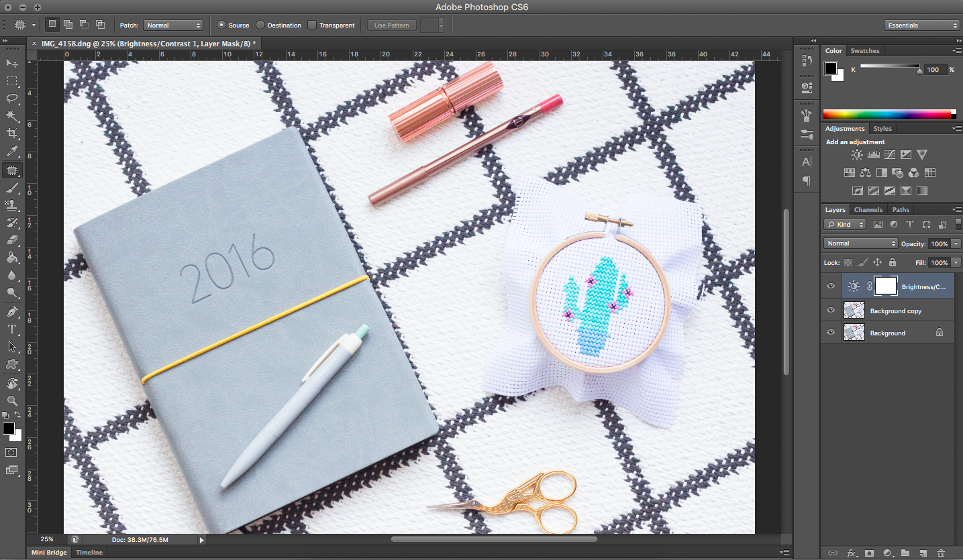Open the Paragraph panel icon

(x=807, y=181)
